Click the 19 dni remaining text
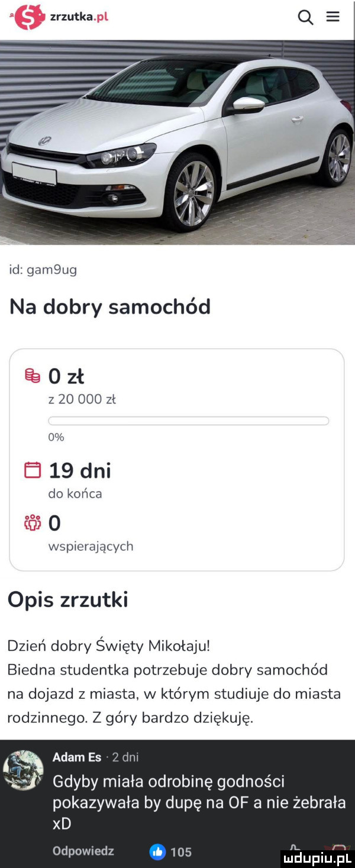Image resolution: width=355 pixels, height=868 pixels. [x=80, y=471]
